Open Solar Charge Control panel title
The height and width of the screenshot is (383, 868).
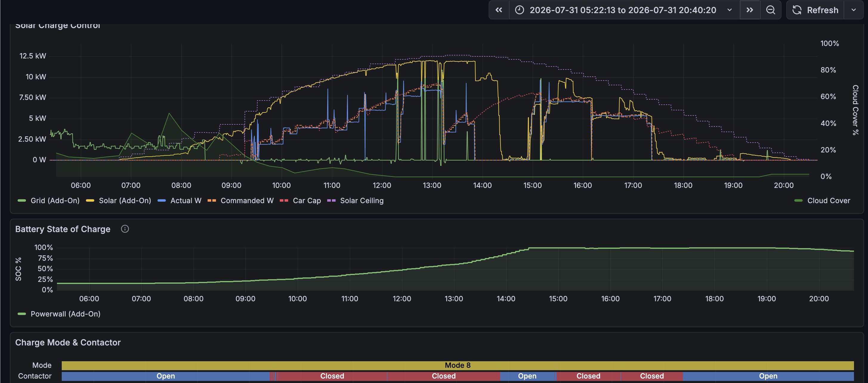coord(58,26)
